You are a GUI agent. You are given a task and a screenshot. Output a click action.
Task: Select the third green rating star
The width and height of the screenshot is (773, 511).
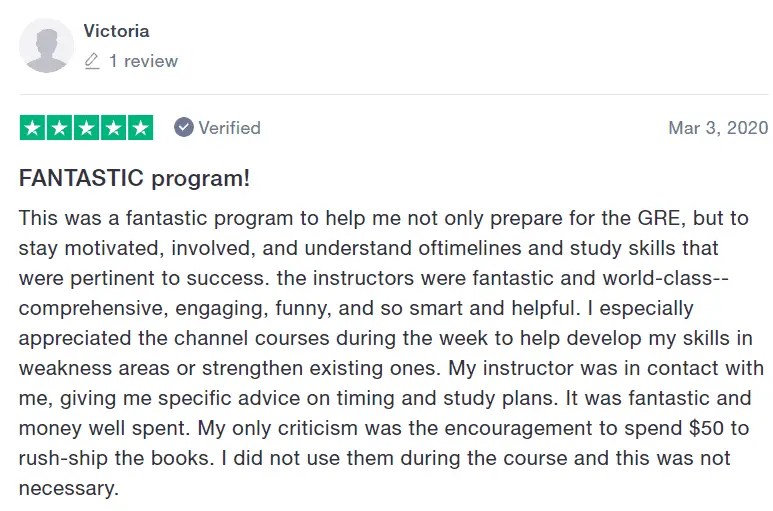(86, 128)
